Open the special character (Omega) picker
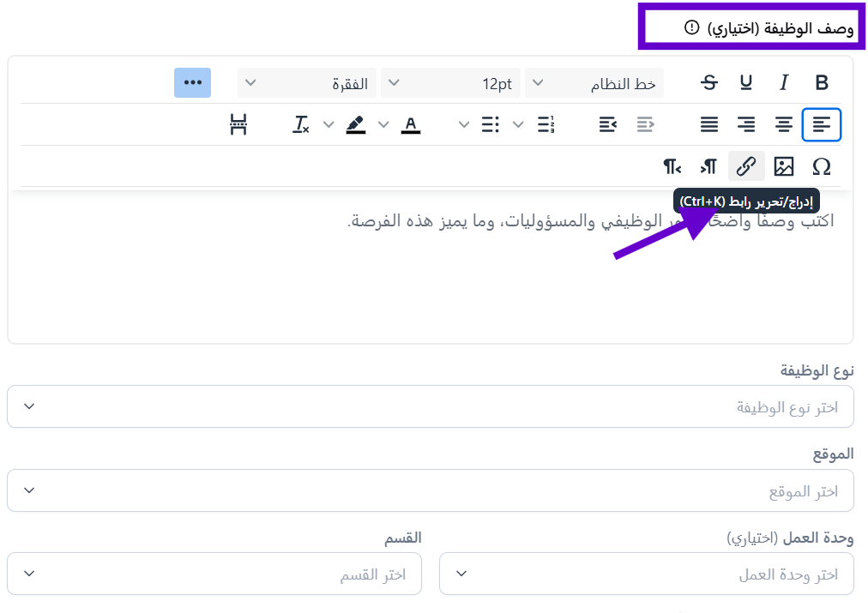The width and height of the screenshot is (868, 613). pyautogui.click(x=821, y=165)
